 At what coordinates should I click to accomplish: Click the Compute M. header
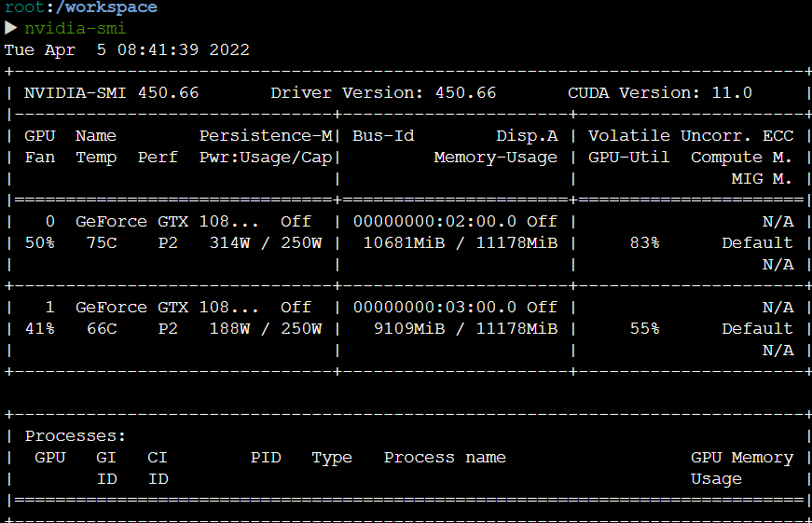tap(741, 158)
